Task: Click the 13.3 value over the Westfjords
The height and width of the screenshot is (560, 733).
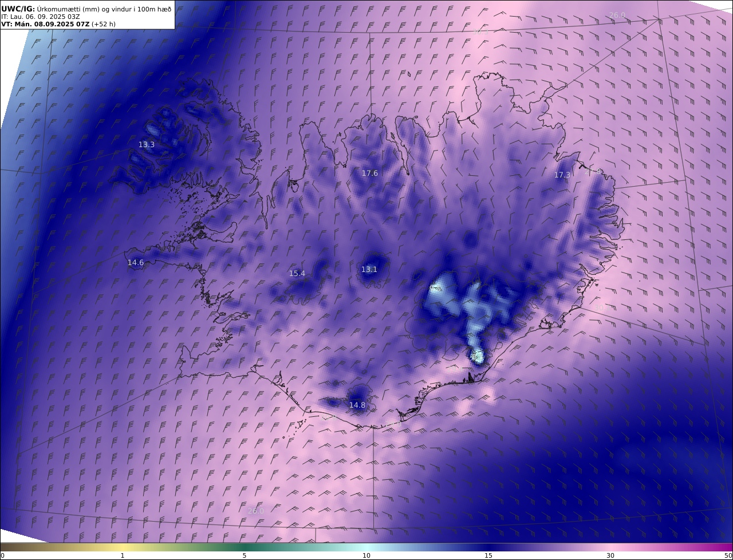Action: tap(147, 145)
